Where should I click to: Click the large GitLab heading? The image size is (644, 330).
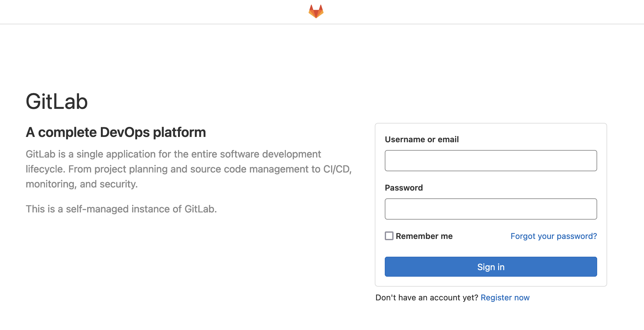coord(57,102)
